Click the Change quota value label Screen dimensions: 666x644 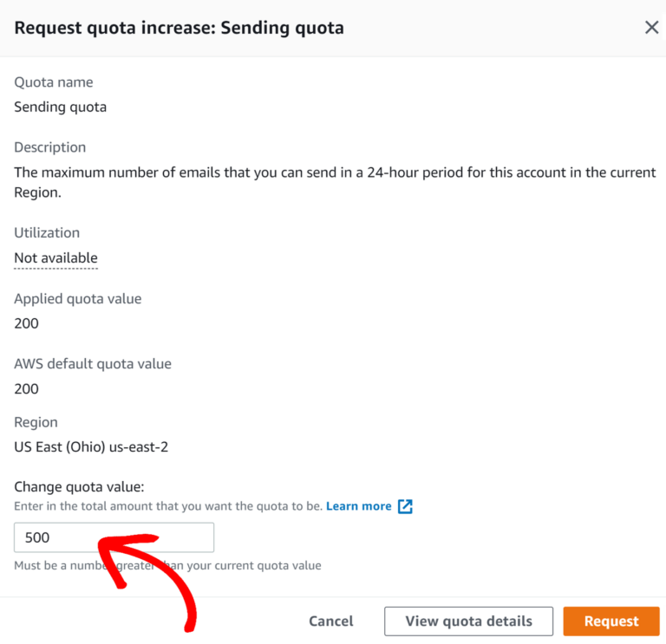click(x=79, y=486)
